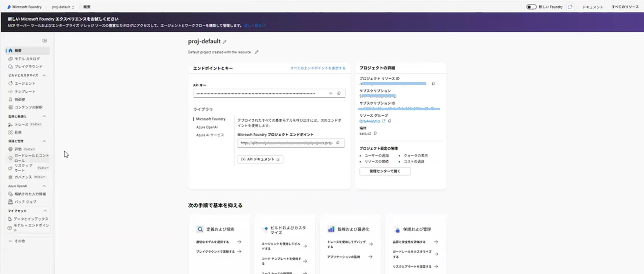This screenshot has width=644, height=274.
Task: Collapse the 監視と最適化 section
Action: point(44,116)
